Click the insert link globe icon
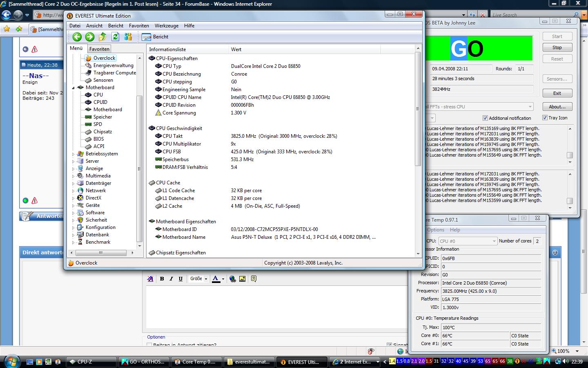Viewport: 588px width, 368px height. (x=233, y=279)
